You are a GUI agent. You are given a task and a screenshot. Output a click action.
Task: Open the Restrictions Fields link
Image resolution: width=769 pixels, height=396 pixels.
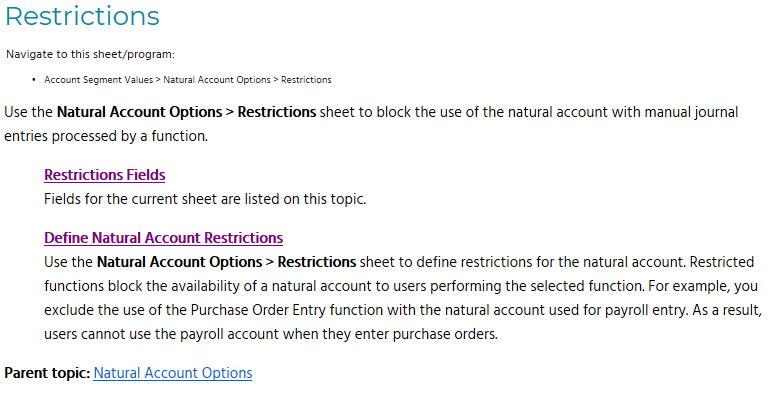(x=104, y=175)
